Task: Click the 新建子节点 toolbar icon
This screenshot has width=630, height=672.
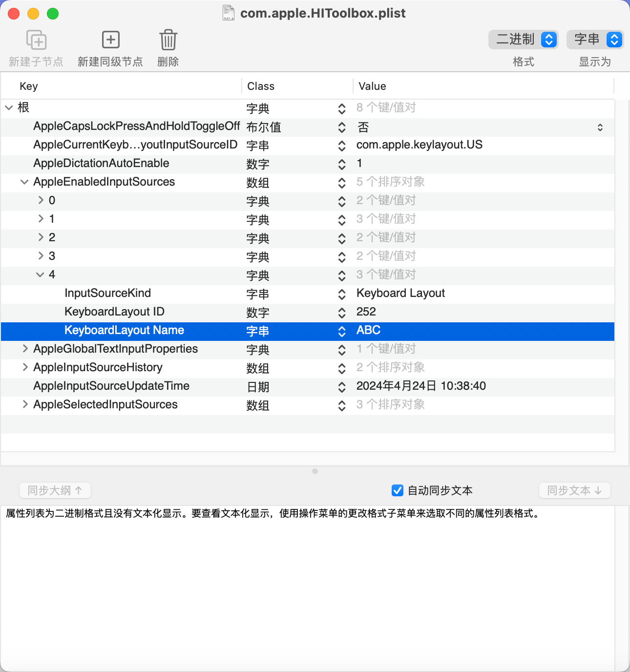Action: [x=36, y=40]
